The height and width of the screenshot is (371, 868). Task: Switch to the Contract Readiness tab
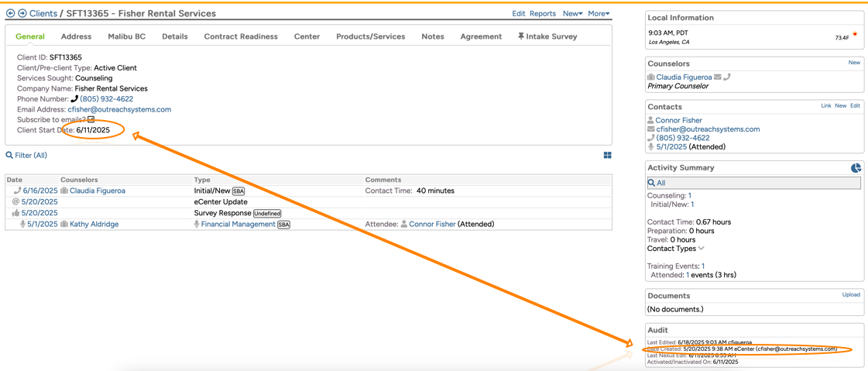tap(240, 36)
